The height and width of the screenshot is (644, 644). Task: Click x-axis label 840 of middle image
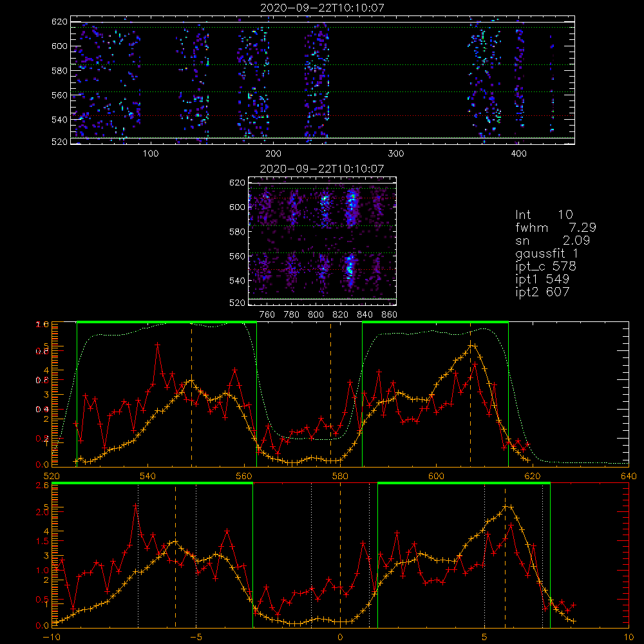[x=365, y=315]
